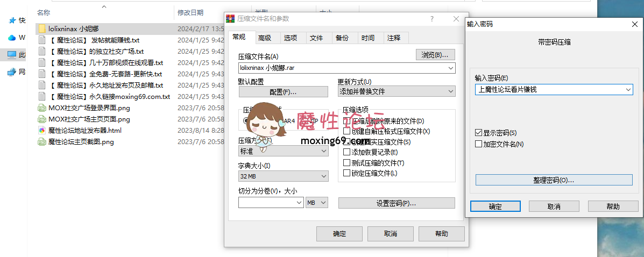Switch to the 注释 tab
Image resolution: width=644 pixels, height=257 pixels.
[393, 38]
